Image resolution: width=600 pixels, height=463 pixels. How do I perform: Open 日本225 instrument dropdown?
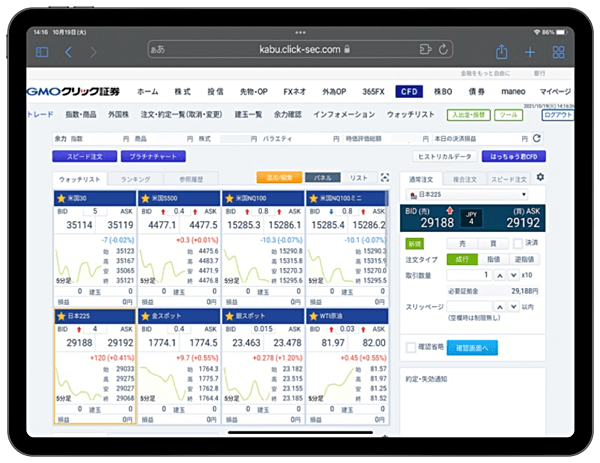tap(466, 195)
